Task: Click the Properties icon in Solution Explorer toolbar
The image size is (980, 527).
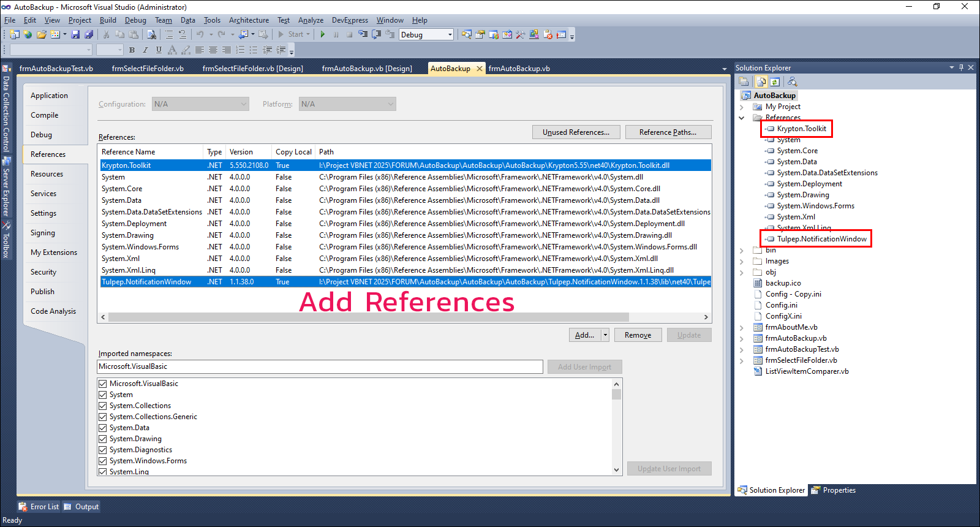Action: click(x=744, y=82)
